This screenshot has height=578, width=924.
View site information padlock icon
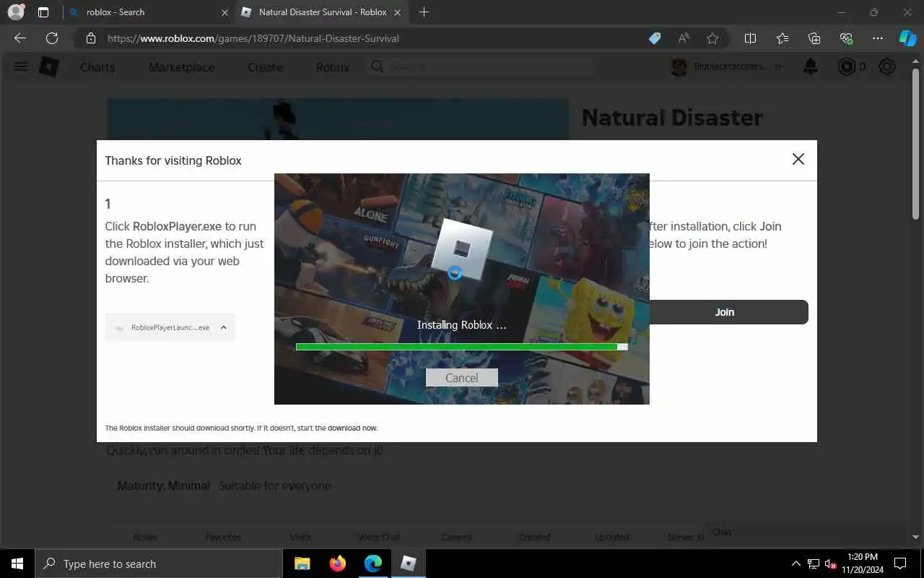click(x=90, y=38)
